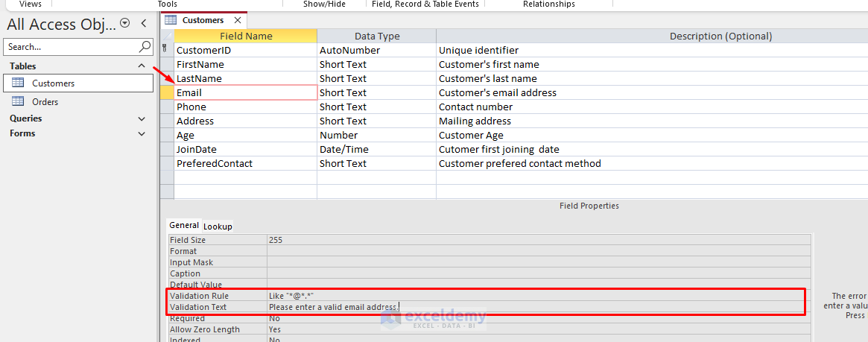Click the Short Text data type for Email
Image resolution: width=868 pixels, height=342 pixels.
[377, 92]
